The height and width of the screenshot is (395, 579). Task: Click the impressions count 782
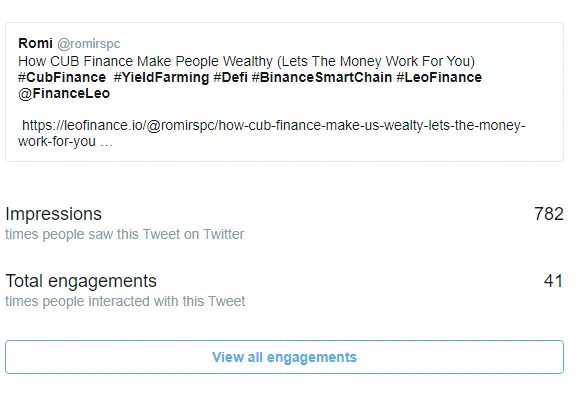tap(549, 214)
